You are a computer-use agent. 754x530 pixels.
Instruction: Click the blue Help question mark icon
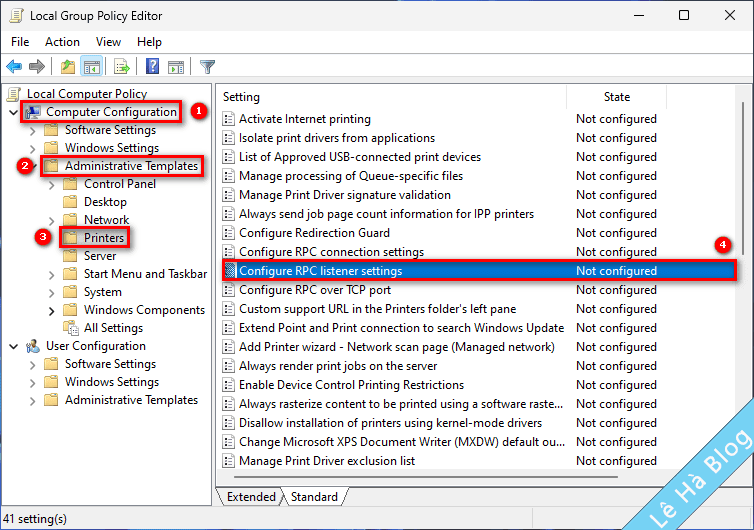pyautogui.click(x=152, y=67)
